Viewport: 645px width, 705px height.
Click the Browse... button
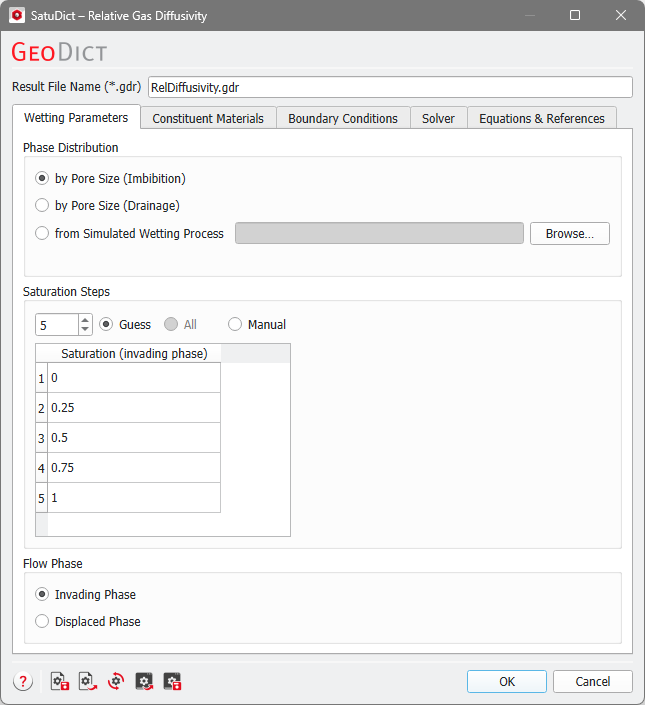[x=569, y=233]
